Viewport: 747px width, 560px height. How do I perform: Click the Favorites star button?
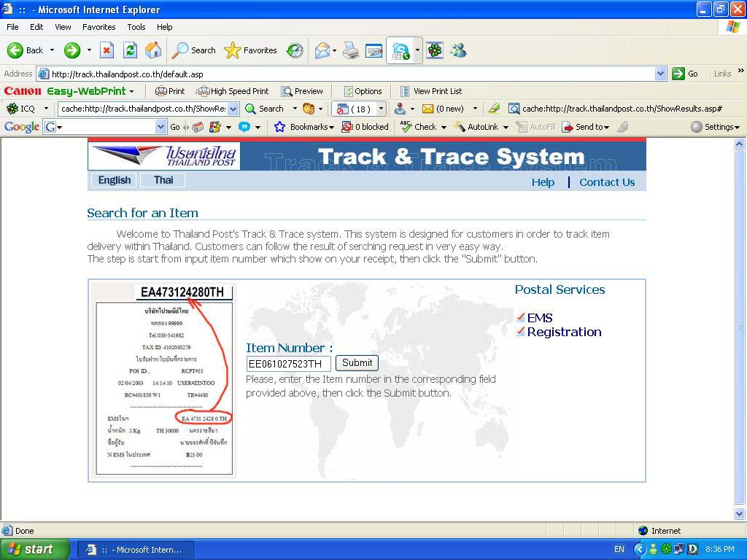pos(251,50)
